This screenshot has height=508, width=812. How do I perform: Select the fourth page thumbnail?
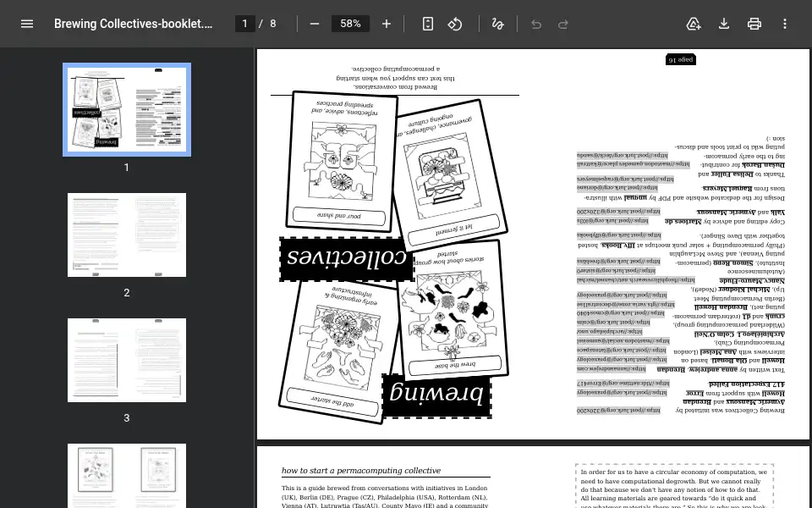pyautogui.click(x=127, y=475)
